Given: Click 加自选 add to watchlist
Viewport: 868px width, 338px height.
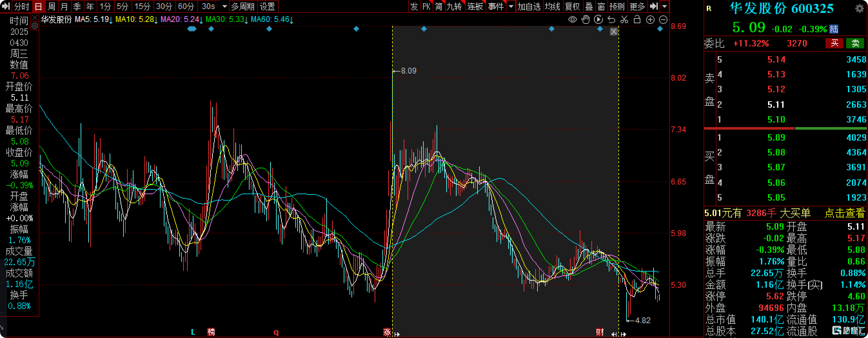Looking at the screenshot, I should coord(529,6).
